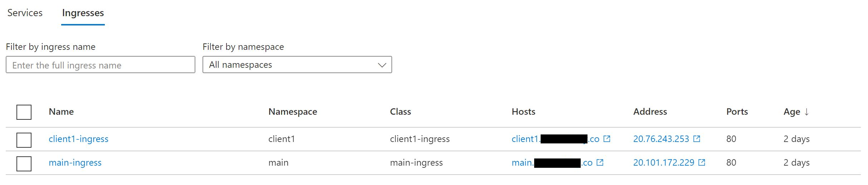Click the 20.101.172.229 address link

coord(663,162)
